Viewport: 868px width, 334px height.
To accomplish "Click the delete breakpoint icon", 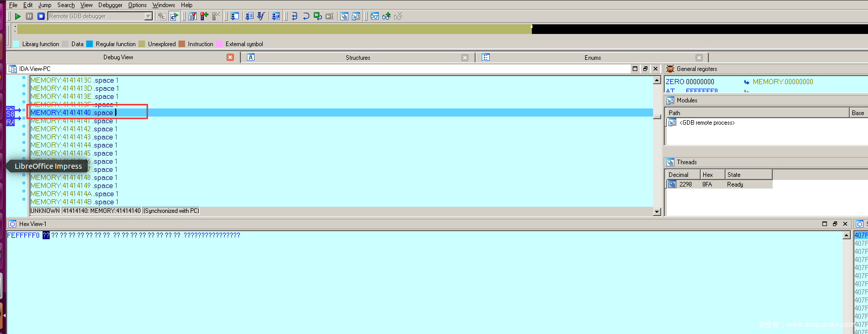I will pos(216,16).
